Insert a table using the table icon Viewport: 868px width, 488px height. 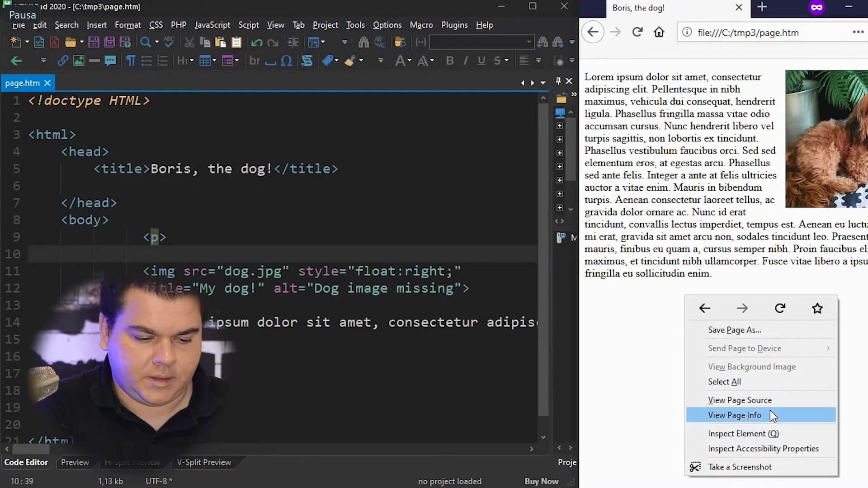point(205,61)
